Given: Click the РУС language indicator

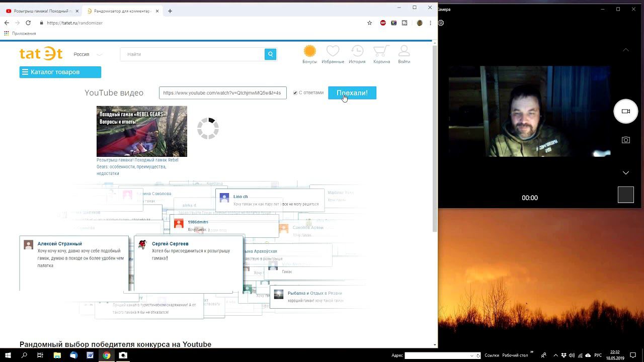Looking at the screenshot, I should (598, 355).
